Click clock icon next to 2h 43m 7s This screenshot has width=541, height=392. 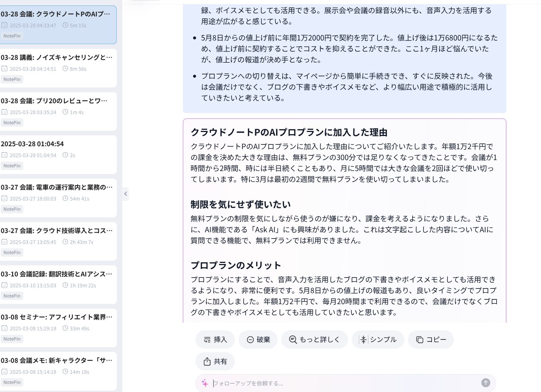tap(65, 242)
